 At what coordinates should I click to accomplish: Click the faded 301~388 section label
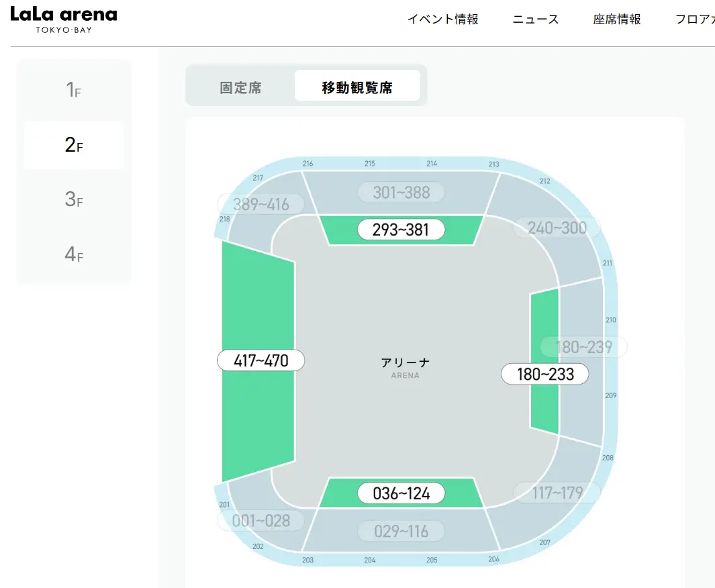pos(401,193)
